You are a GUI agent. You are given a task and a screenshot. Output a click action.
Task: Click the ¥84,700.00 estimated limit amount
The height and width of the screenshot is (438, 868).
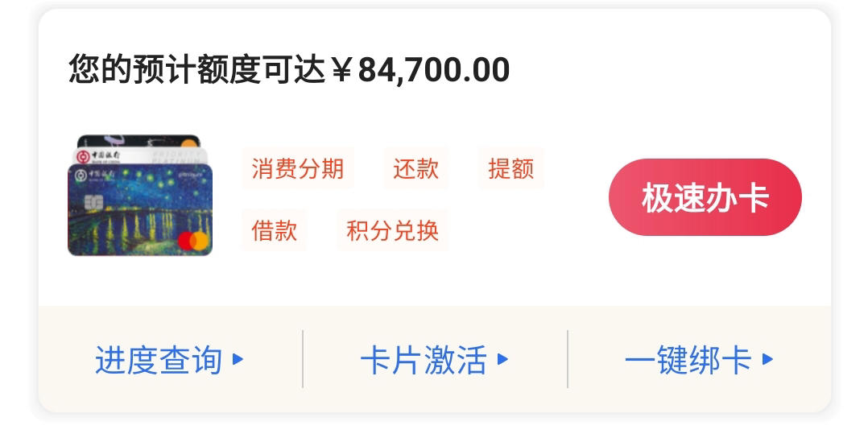pyautogui.click(x=420, y=70)
